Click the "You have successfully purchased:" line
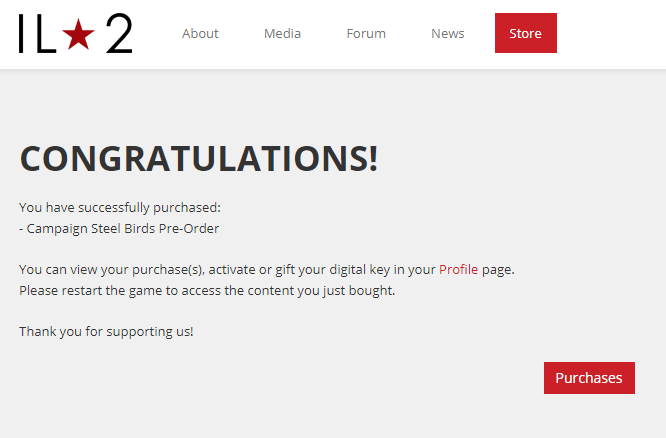666x438 pixels. tap(119, 207)
